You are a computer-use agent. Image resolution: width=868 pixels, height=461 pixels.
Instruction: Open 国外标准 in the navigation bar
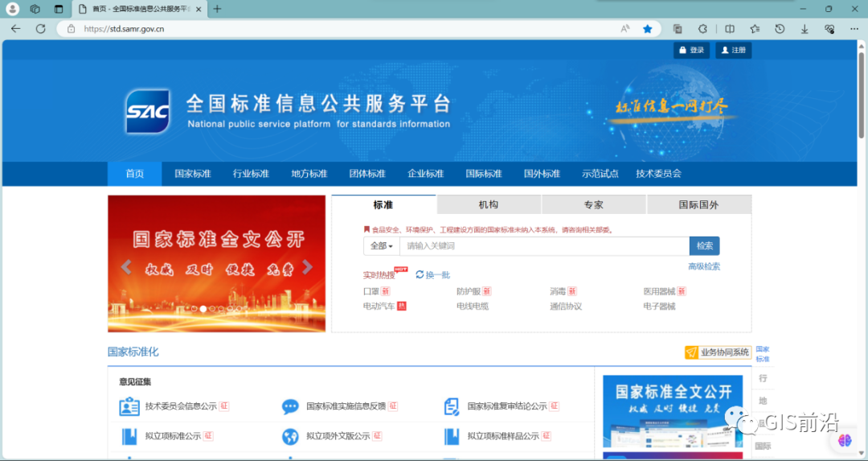pyautogui.click(x=542, y=174)
